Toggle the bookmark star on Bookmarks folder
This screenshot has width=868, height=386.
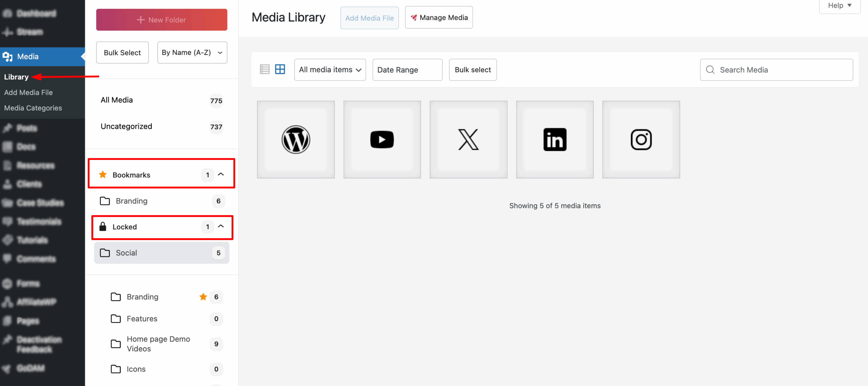pos(103,175)
